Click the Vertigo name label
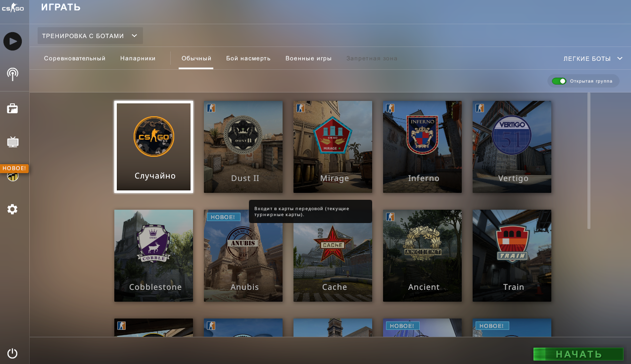The image size is (631, 364). 513,178
